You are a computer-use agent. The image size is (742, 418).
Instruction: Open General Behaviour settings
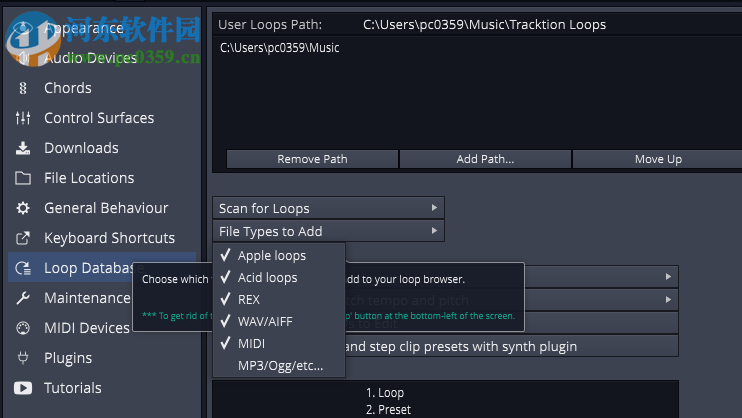pos(106,208)
